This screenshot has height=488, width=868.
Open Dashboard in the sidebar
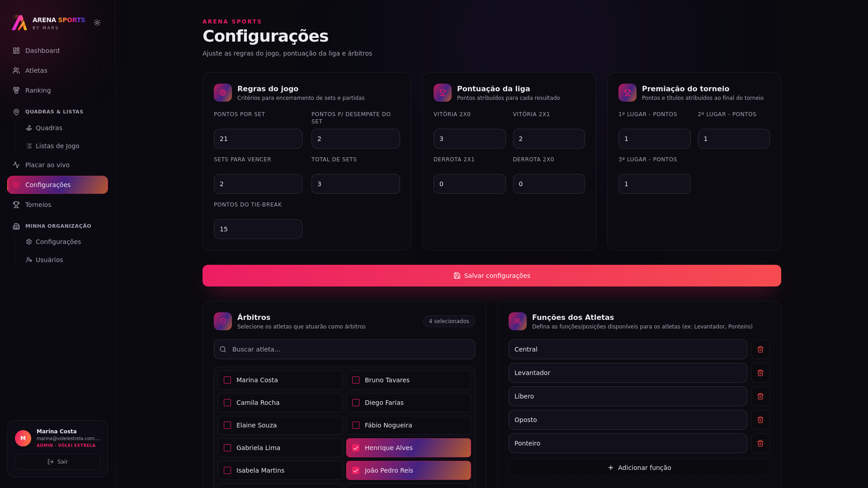click(57, 51)
